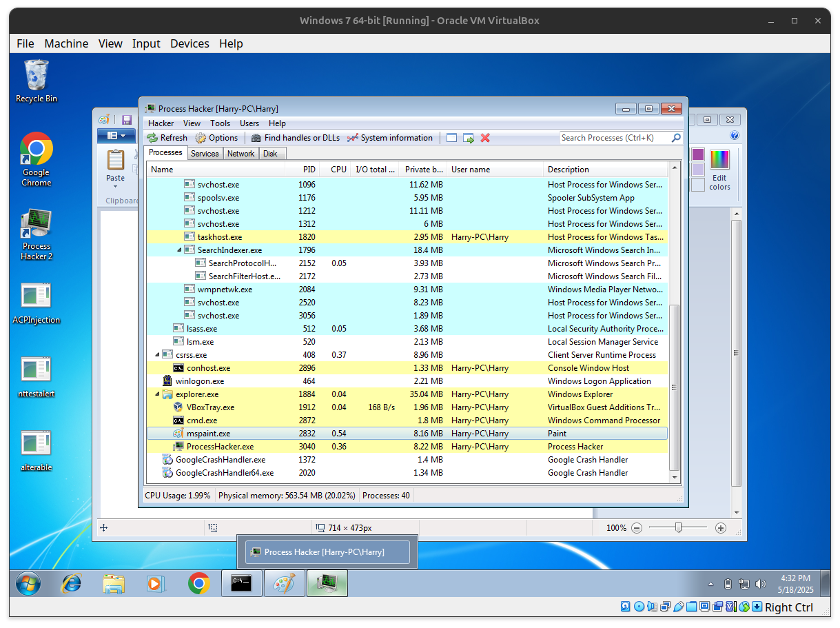Sort by the User name column header
This screenshot has width=840, height=628.
(495, 170)
